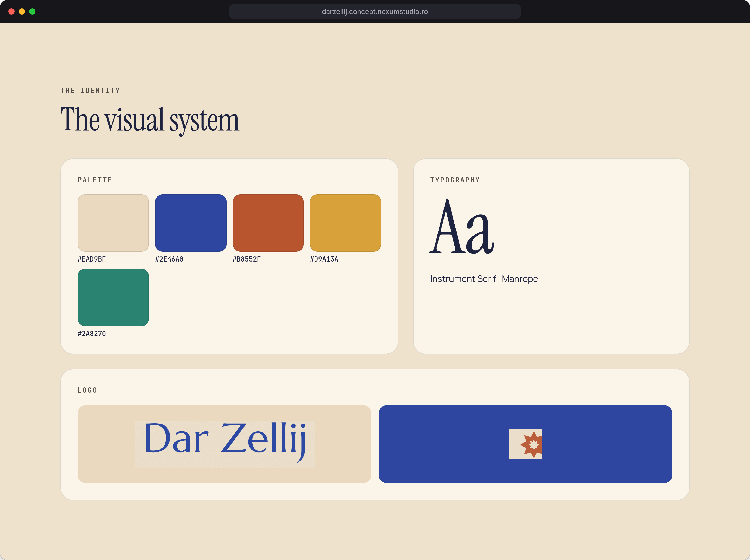Click the Dar Zellij wordmark logo
The width and height of the screenshot is (750, 560).
click(224, 444)
